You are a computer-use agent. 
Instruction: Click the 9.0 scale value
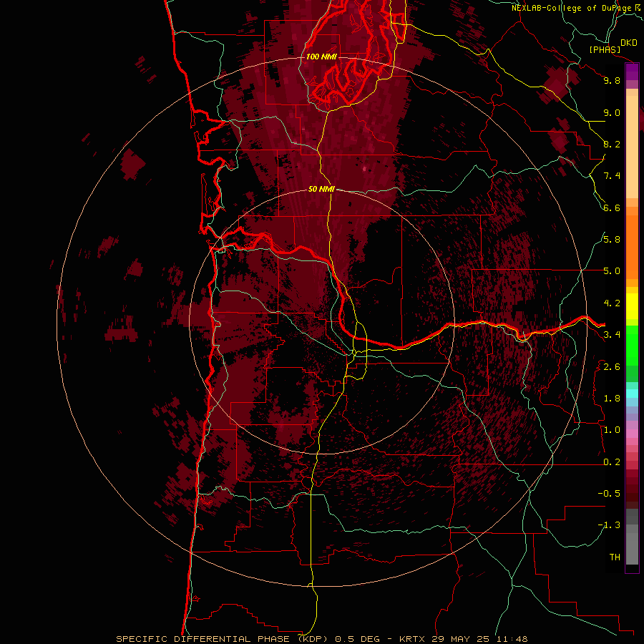pos(612,112)
